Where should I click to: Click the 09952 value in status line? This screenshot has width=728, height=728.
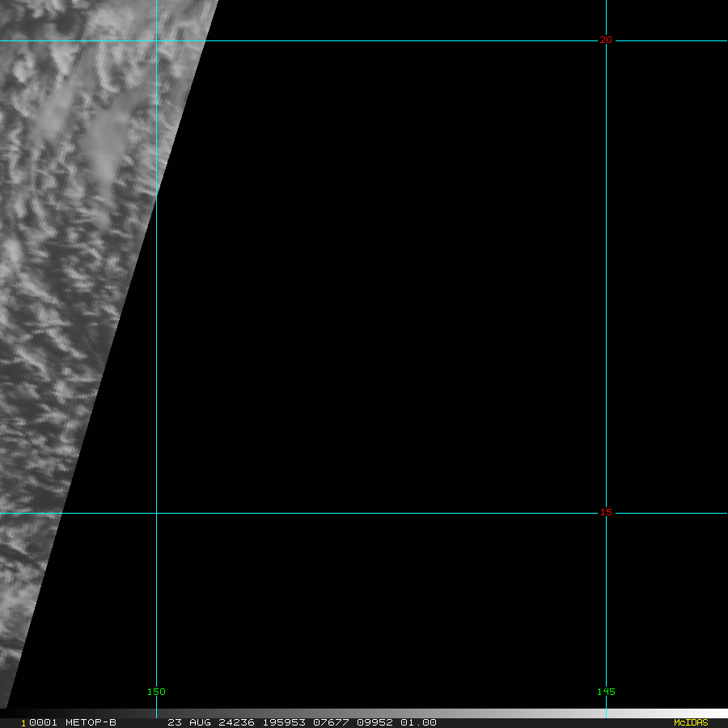[x=375, y=722]
